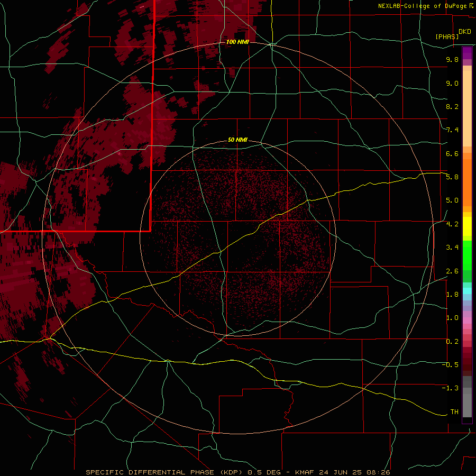Select the 1.8 legend value
The width and height of the screenshot is (476, 476).
pos(452,295)
